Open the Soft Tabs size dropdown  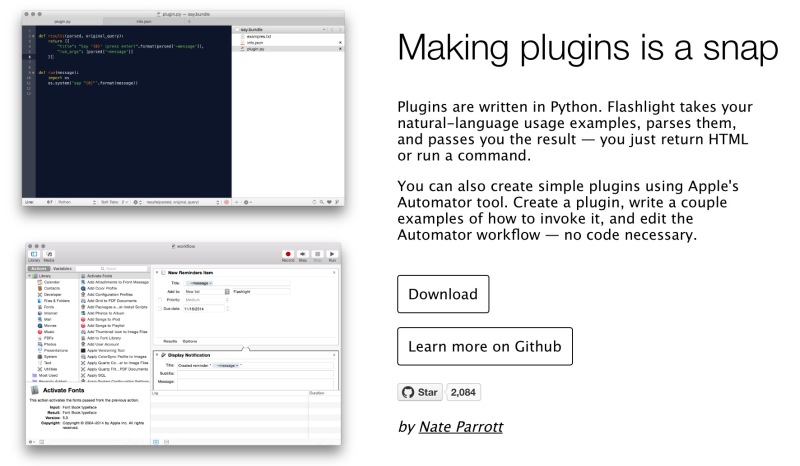tap(115, 202)
